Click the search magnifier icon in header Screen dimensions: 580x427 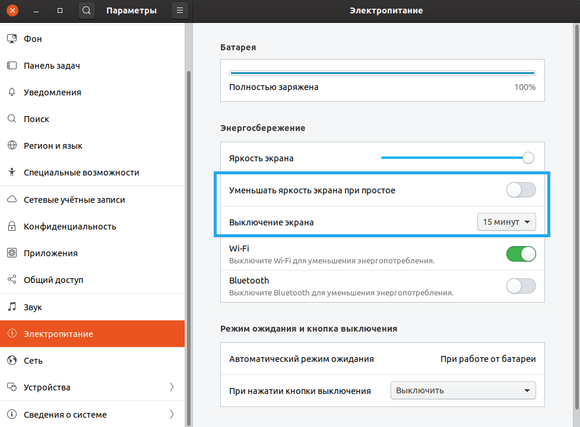click(86, 11)
